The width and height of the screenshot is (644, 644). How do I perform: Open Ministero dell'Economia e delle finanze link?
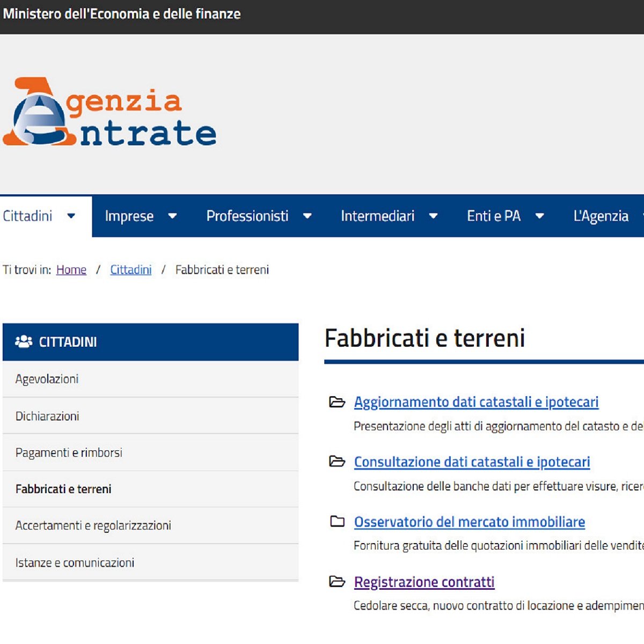(122, 14)
